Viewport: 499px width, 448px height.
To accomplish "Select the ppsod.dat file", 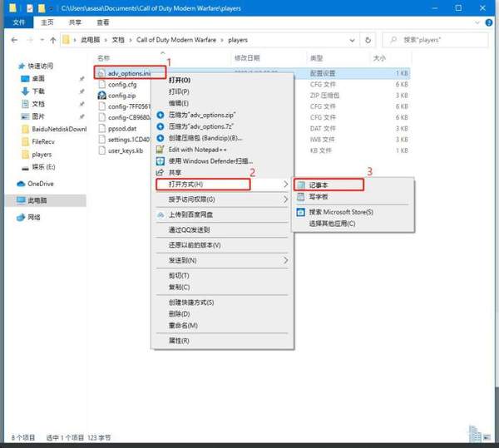I will click(x=122, y=129).
